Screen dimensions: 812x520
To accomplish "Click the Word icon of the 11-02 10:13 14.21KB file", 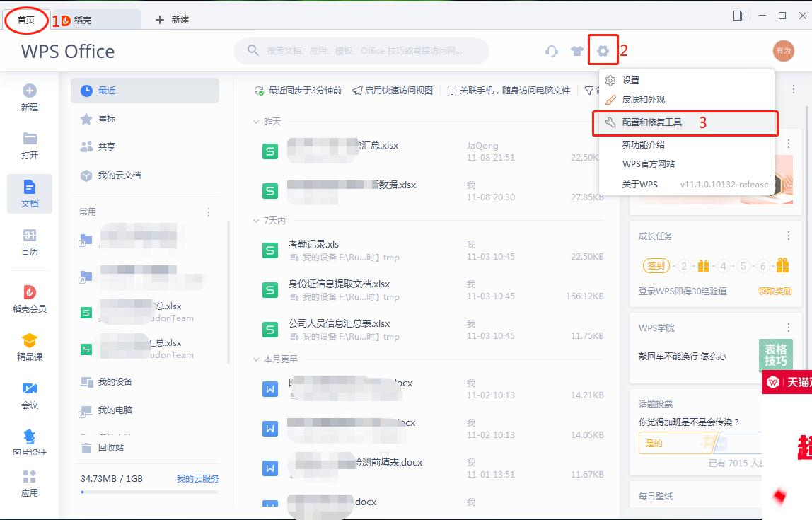I will [269, 389].
